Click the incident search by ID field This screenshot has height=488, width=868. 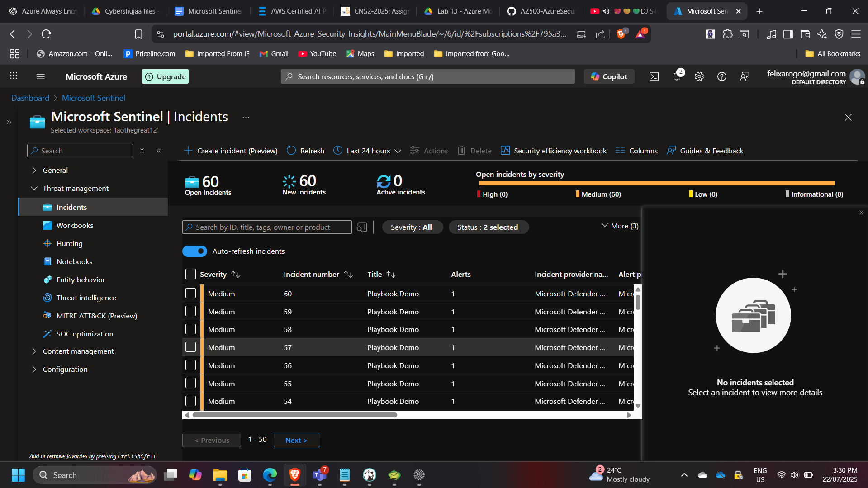[x=267, y=227]
